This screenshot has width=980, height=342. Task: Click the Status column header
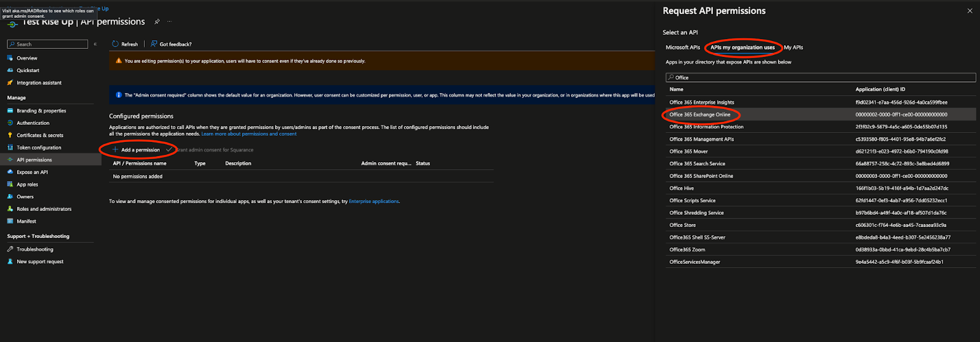pyautogui.click(x=423, y=163)
